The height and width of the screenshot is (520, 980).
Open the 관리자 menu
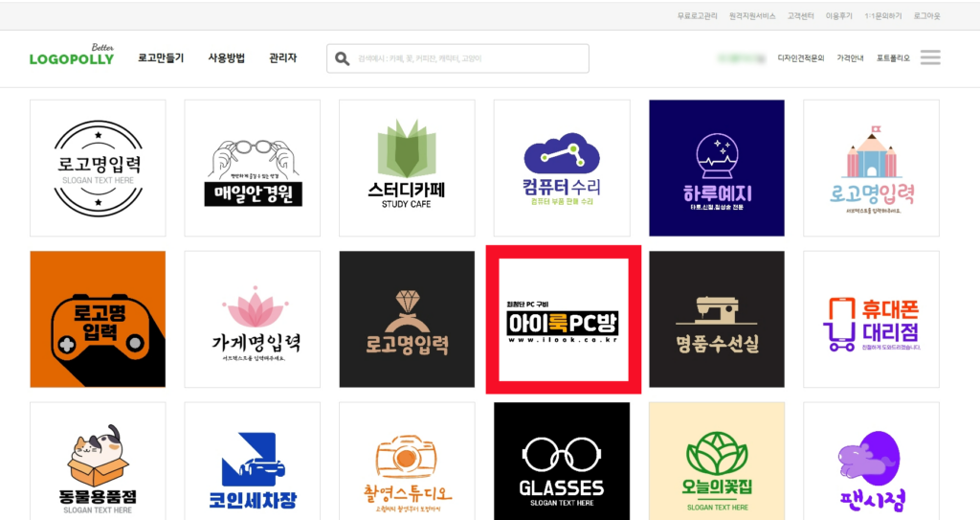(282, 57)
